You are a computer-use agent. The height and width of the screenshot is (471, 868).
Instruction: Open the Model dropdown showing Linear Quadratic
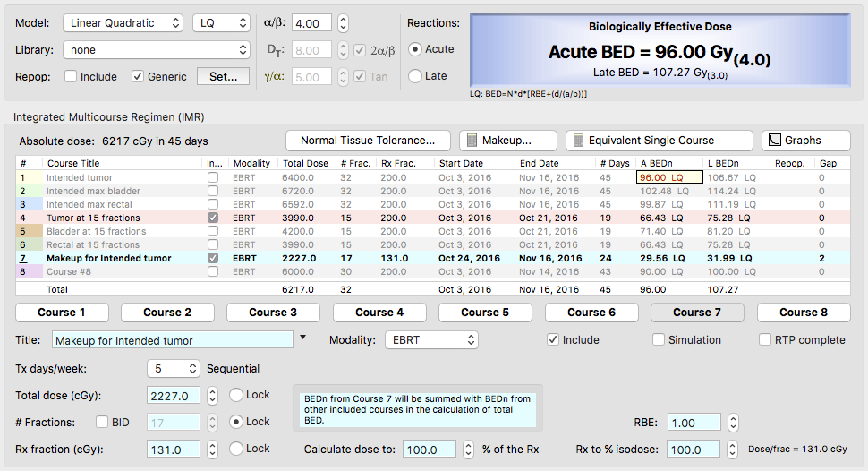[x=123, y=23]
